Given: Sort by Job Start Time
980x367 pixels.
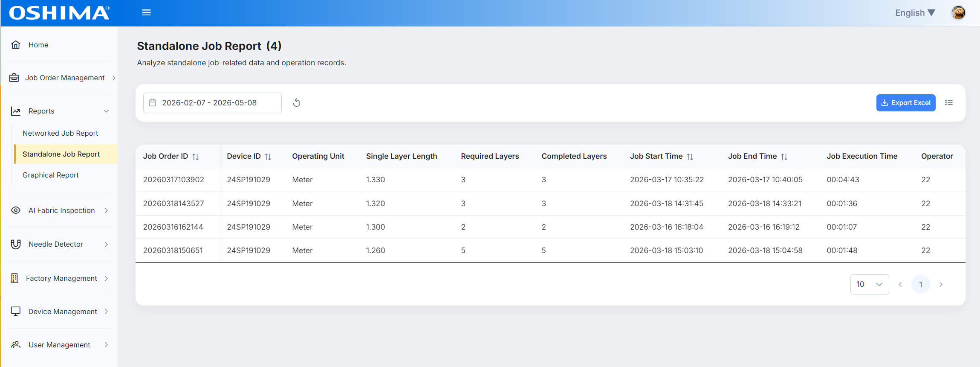Looking at the screenshot, I should [690, 157].
